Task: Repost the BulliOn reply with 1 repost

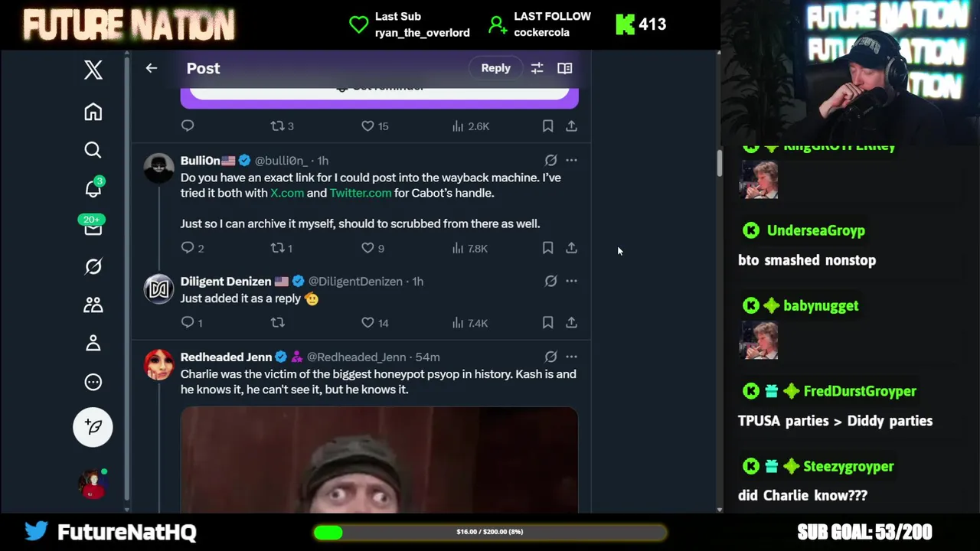Action: (281, 248)
